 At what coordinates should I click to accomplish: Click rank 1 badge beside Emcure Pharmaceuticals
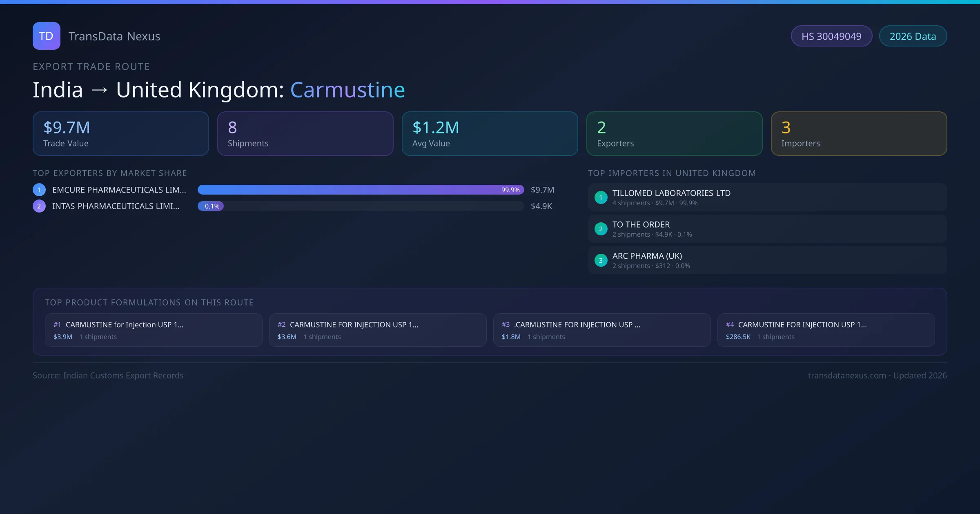(x=39, y=190)
